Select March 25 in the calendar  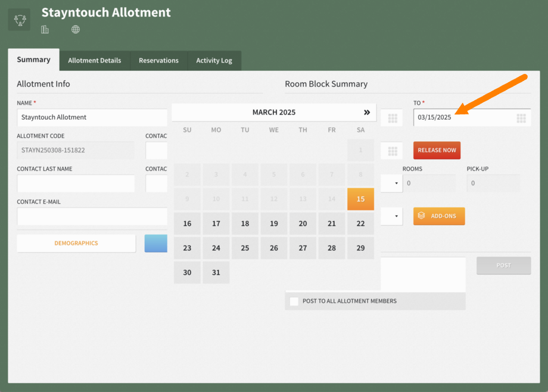pos(245,248)
